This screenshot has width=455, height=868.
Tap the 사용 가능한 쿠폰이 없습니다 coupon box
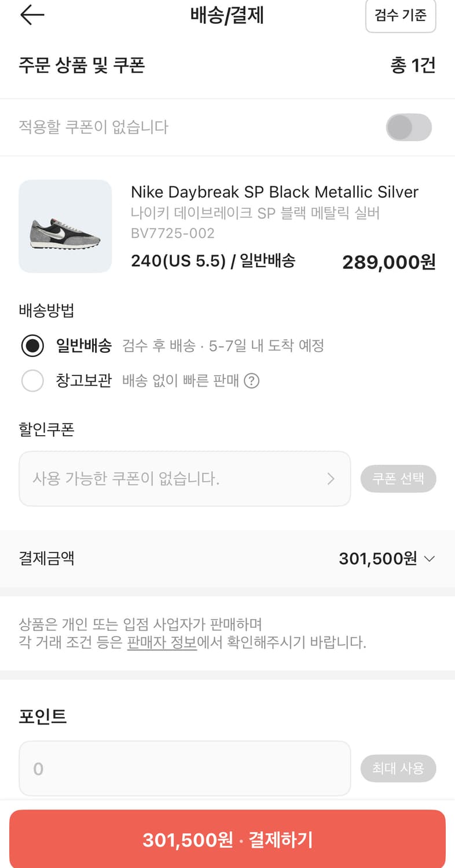(174, 479)
